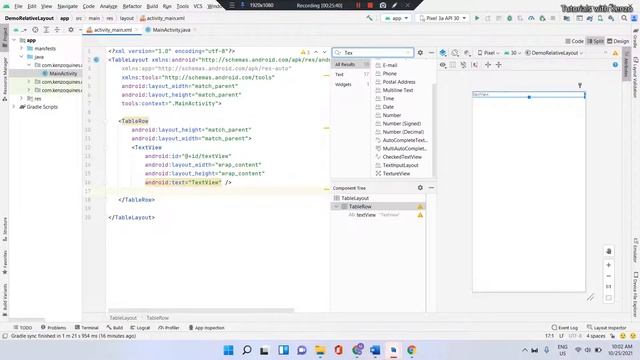The image size is (640, 360).
Task: Switch to Split view mode
Action: [596, 41]
